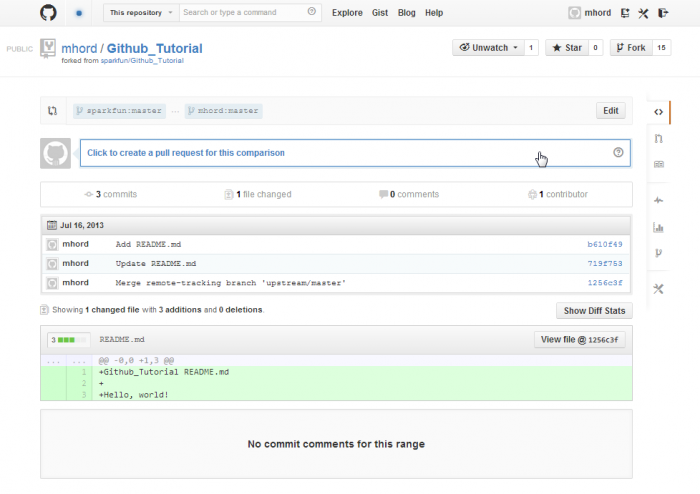Screen dimensions: 700x494
Task: Open Network branch icon in right sidebar
Action: (x=658, y=253)
